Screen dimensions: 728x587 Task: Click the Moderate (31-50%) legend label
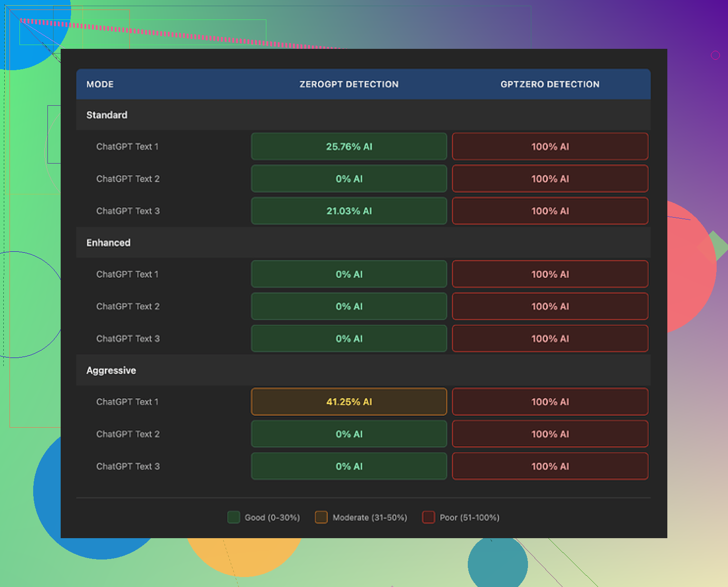tap(370, 518)
